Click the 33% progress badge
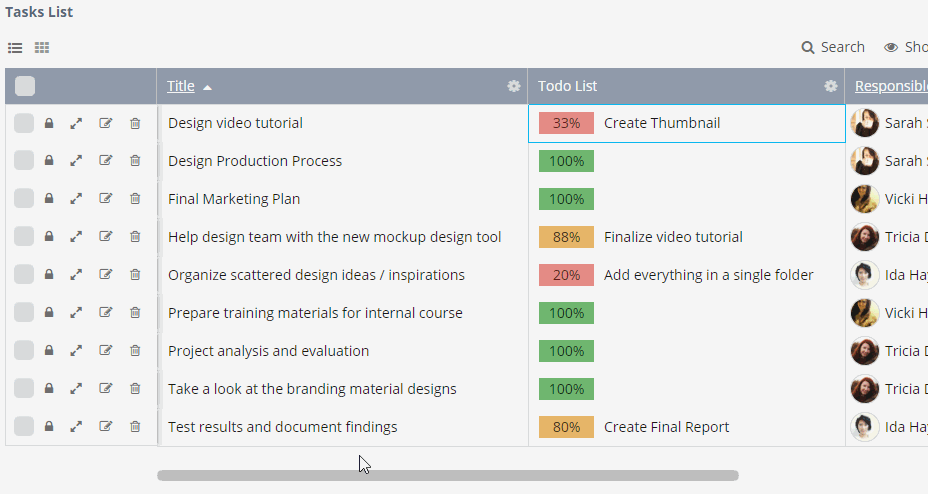Viewport: 928px width, 494px height. 566,123
